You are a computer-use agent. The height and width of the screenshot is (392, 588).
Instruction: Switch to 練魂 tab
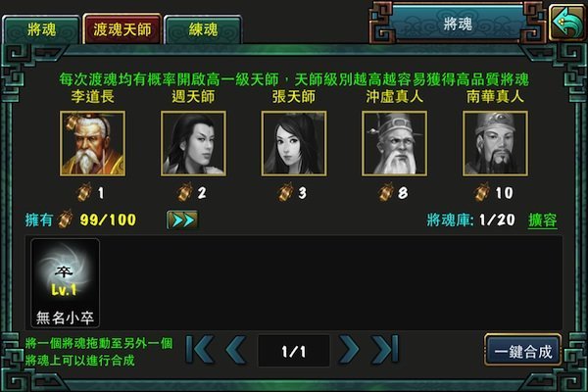(203, 29)
